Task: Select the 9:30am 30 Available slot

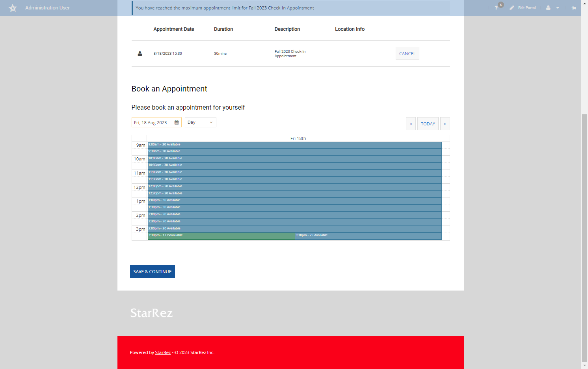Action: 295,152
